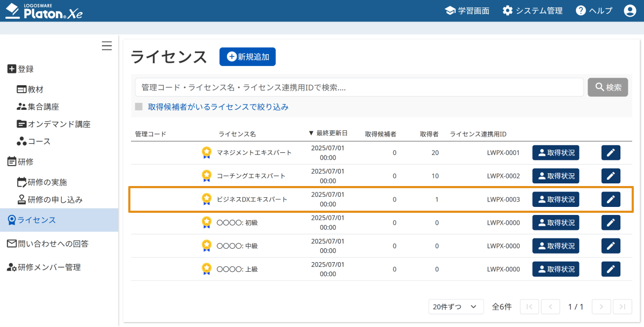Open 取得状況 for 〇〇〇〇: 初級
This screenshot has width=644, height=327.
point(556,222)
